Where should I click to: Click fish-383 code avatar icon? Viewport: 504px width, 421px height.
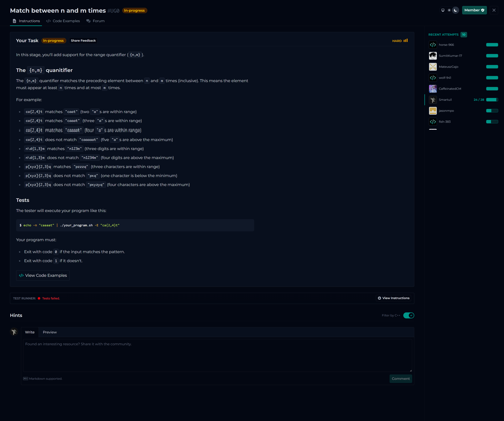tap(433, 122)
